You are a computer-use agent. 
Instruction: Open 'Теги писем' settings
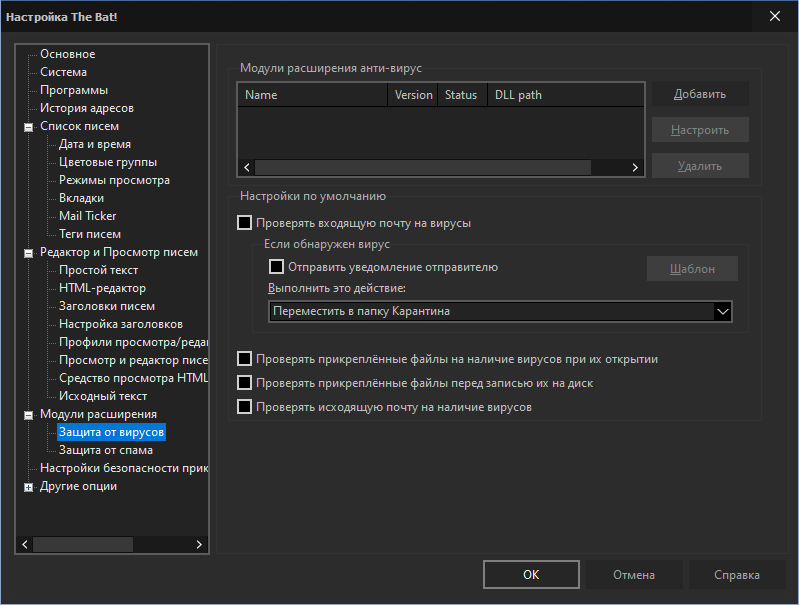coord(90,234)
